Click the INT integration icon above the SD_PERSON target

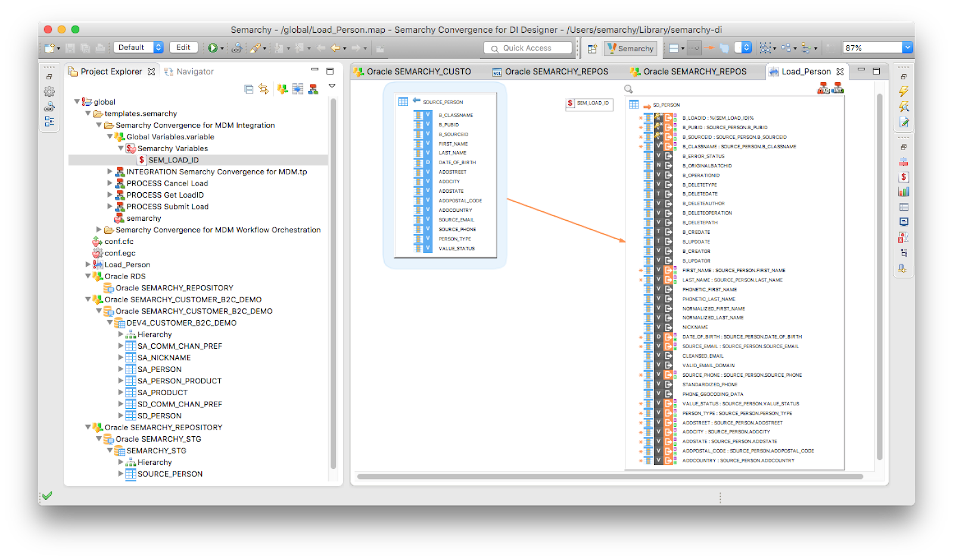pos(838,88)
